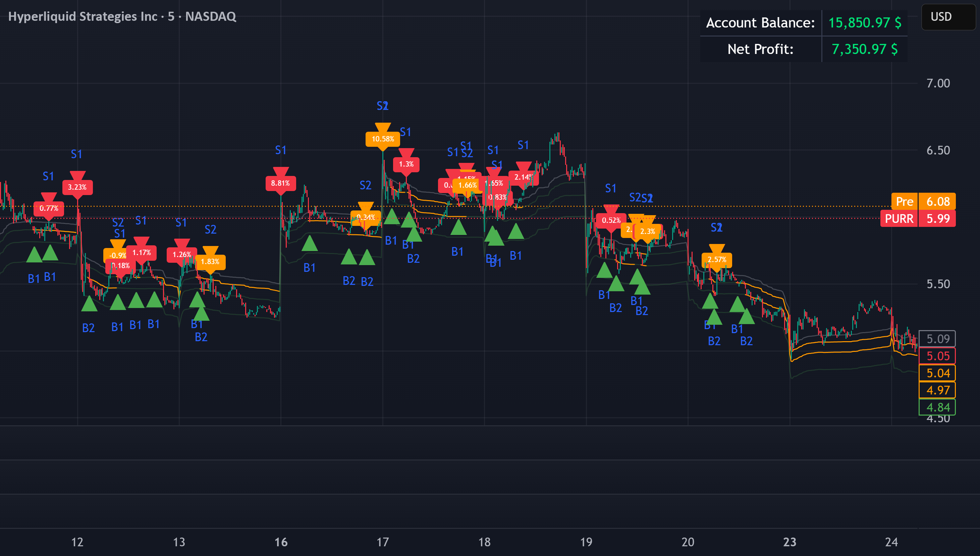Click the Pre 6.08 price label
The image size is (980, 556).
tap(923, 201)
